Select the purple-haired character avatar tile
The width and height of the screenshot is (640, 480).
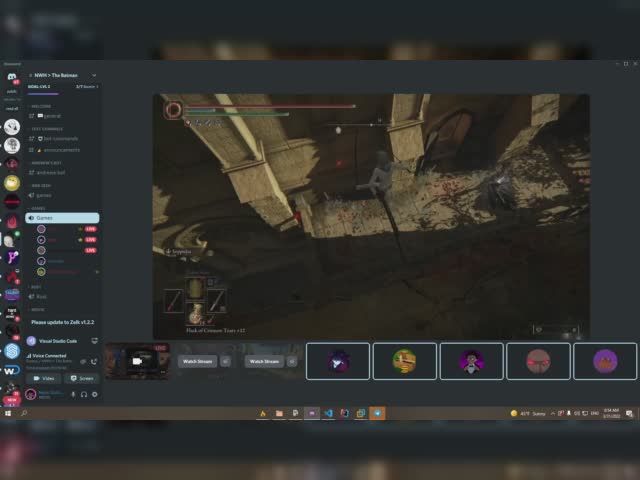click(x=471, y=361)
